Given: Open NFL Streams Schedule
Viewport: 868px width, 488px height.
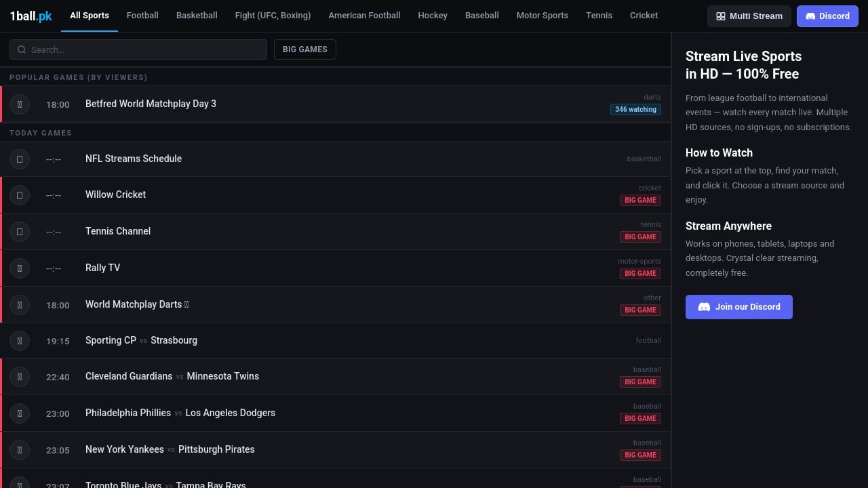Looking at the screenshot, I should (335, 159).
